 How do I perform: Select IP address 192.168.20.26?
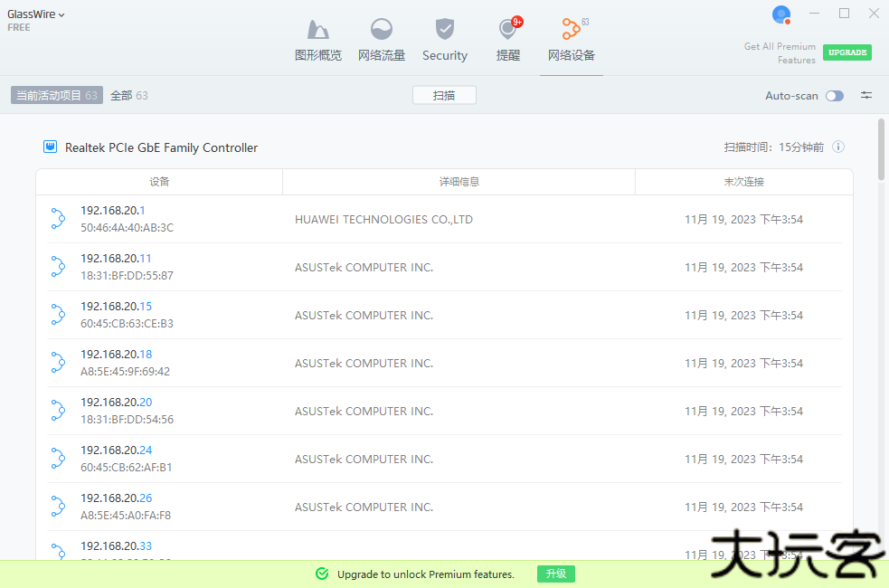117,498
